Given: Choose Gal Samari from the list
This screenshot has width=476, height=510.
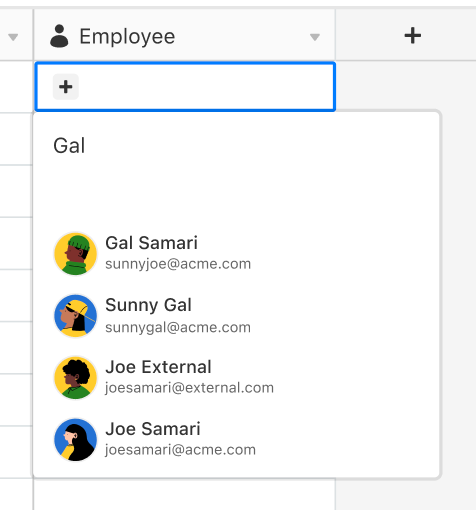Looking at the screenshot, I should point(237,253).
